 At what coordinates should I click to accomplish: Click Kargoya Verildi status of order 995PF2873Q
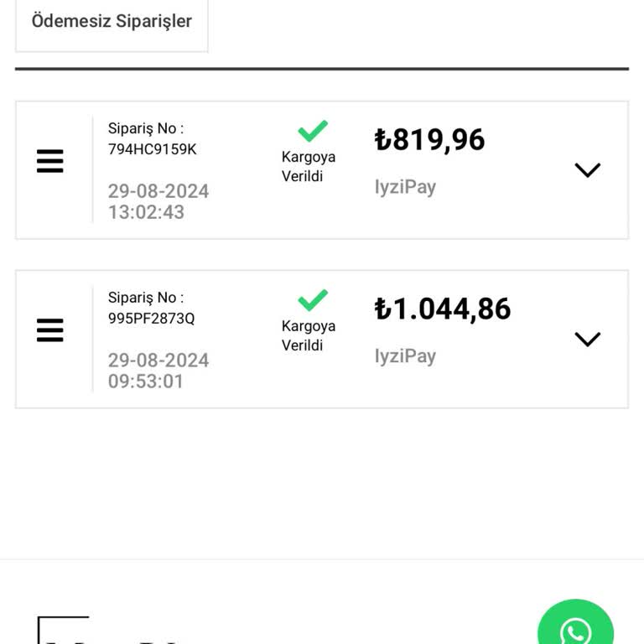[x=308, y=335]
